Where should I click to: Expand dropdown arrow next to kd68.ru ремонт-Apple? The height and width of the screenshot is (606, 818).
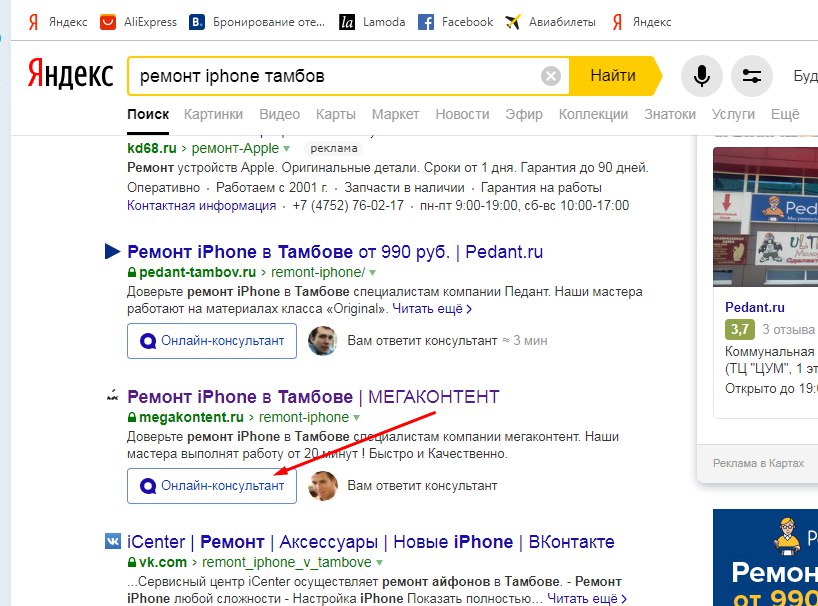pyautogui.click(x=286, y=149)
